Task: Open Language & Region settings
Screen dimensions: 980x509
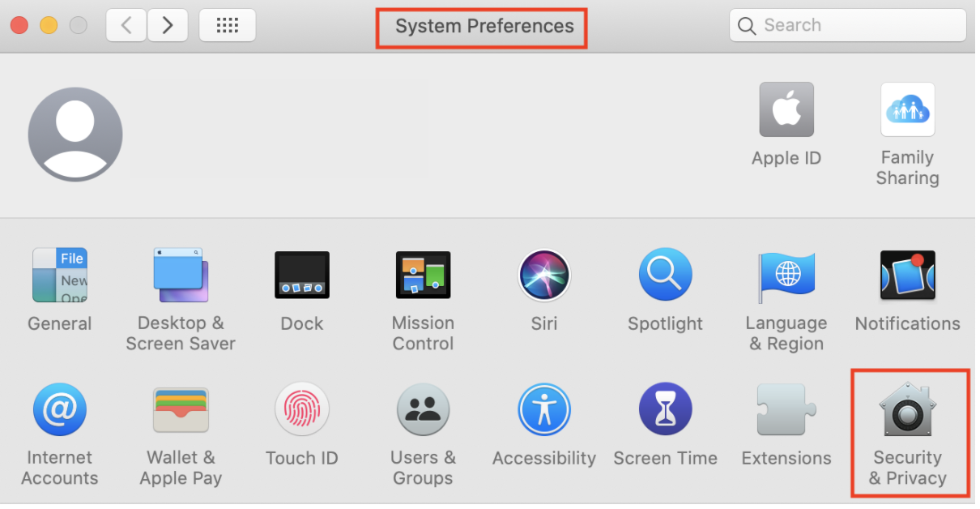Action: click(786, 276)
